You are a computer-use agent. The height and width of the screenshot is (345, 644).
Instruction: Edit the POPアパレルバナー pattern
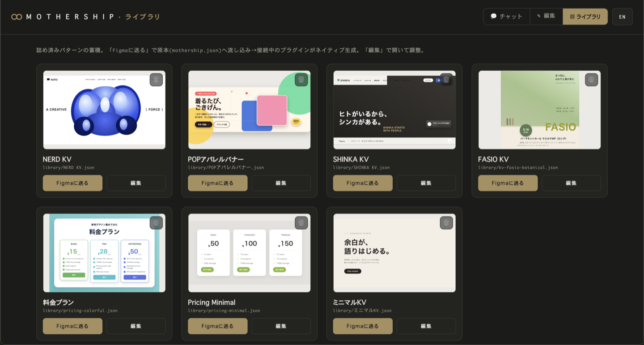click(281, 183)
